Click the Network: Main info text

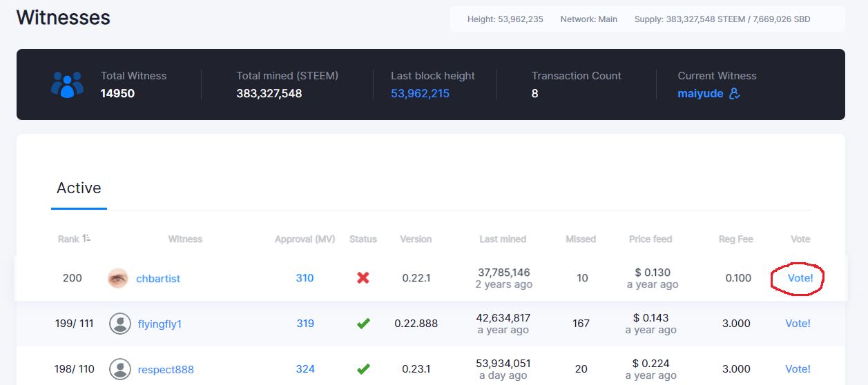pyautogui.click(x=589, y=19)
